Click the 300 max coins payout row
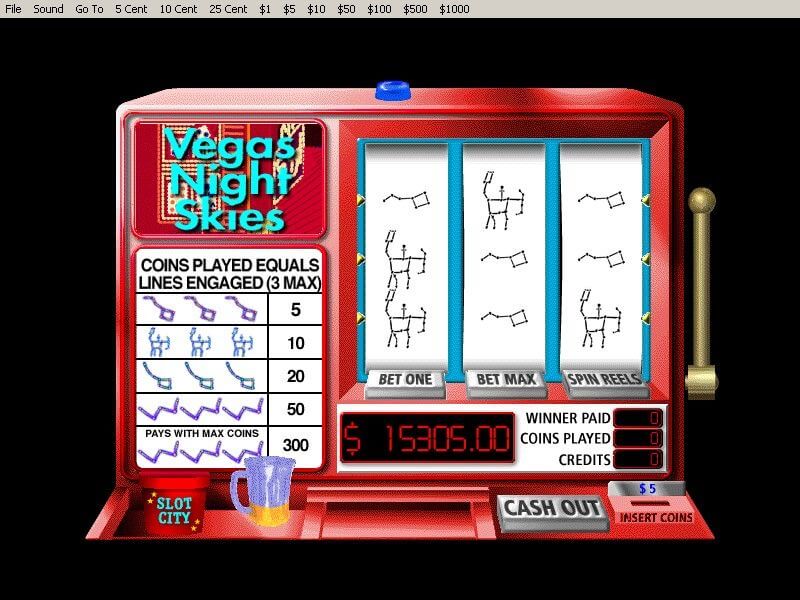This screenshot has height=600, width=800. (229, 447)
